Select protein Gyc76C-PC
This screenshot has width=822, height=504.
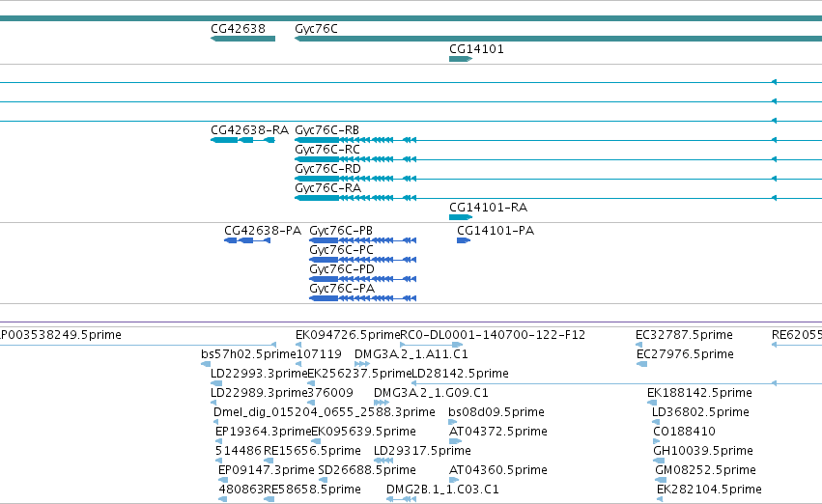(363, 260)
